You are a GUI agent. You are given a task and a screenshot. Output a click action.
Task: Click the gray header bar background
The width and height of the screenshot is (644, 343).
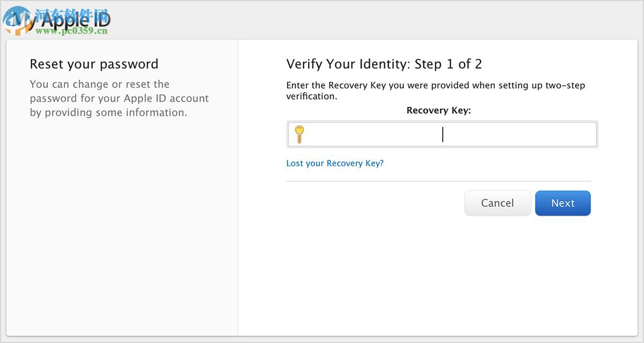(376, 19)
